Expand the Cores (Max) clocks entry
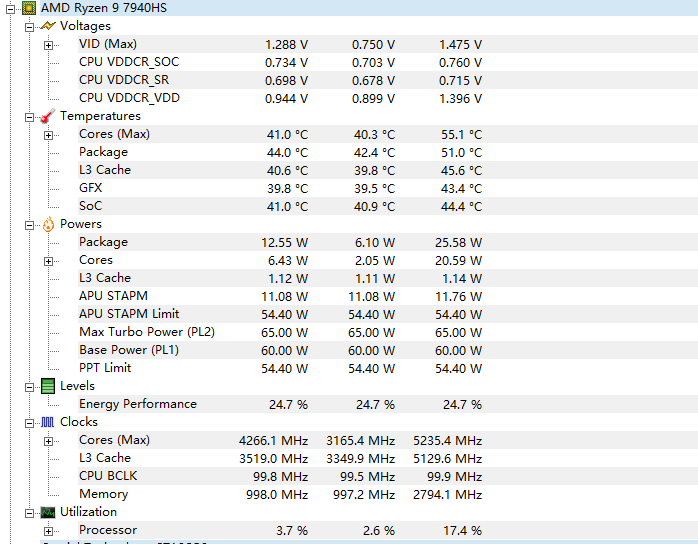This screenshot has height=544, width=698. coord(49,441)
